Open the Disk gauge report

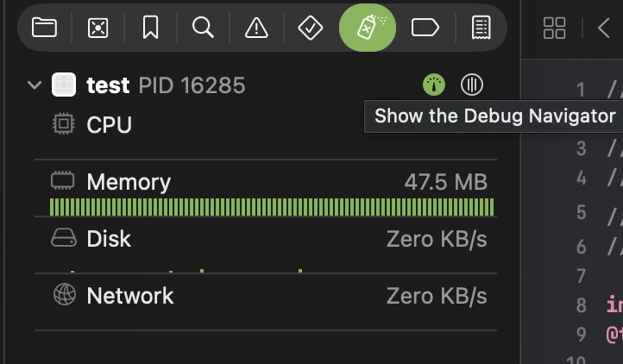coord(109,239)
